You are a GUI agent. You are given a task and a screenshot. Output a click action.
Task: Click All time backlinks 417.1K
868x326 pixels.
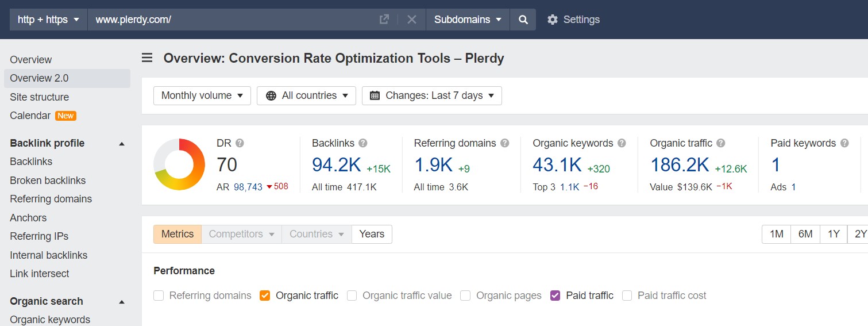click(x=362, y=187)
